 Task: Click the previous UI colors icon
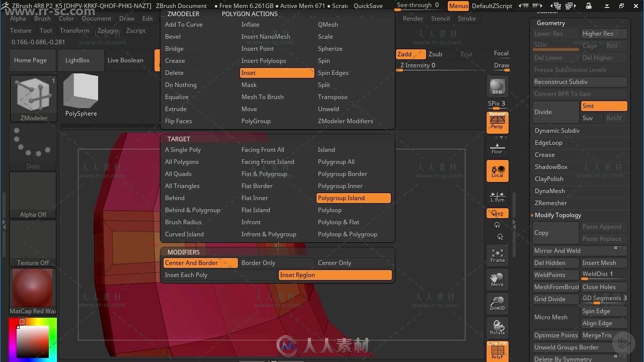(523, 6)
